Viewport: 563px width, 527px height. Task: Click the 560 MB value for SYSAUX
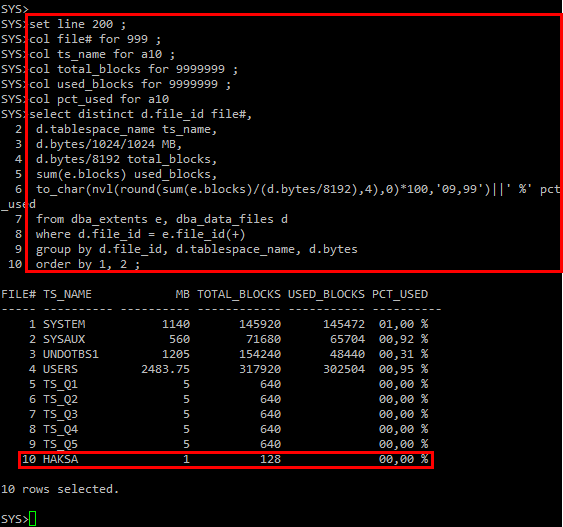click(x=180, y=339)
